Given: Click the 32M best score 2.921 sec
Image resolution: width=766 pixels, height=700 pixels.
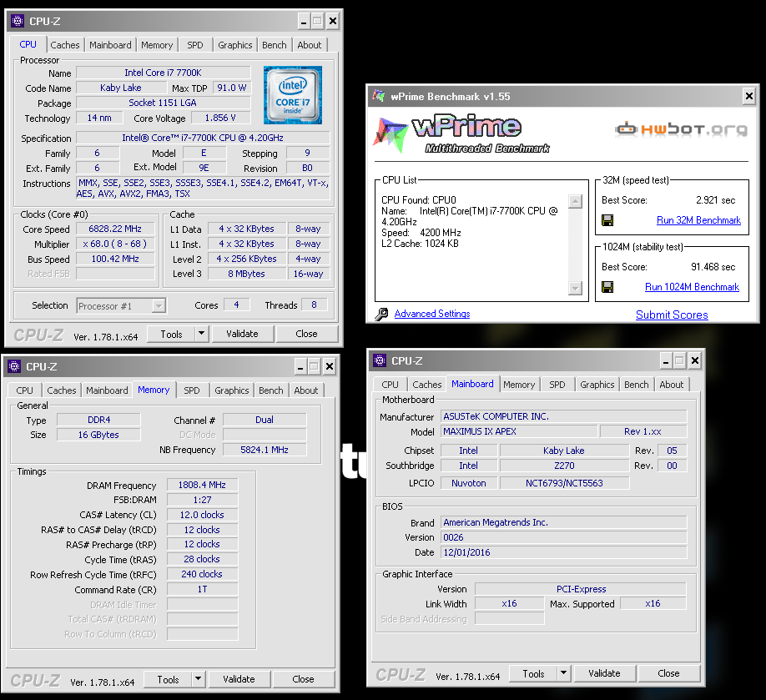Looking at the screenshot, I should (x=715, y=199).
